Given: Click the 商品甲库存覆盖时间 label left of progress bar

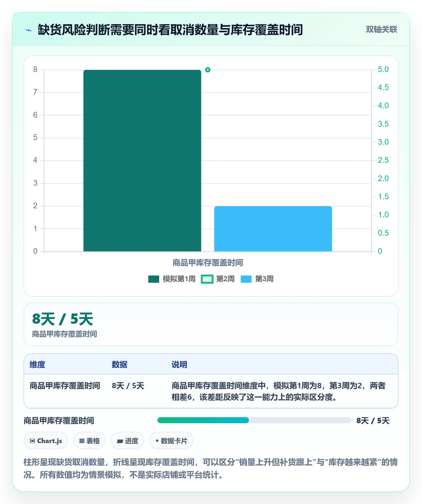Looking at the screenshot, I should (59, 421).
